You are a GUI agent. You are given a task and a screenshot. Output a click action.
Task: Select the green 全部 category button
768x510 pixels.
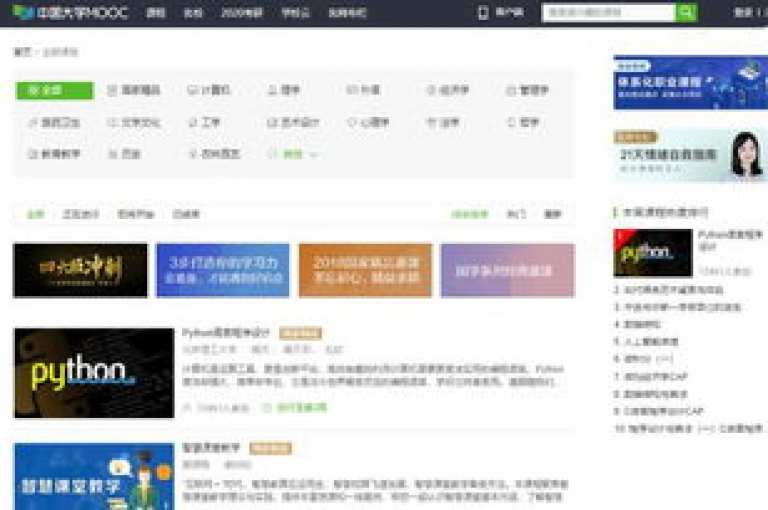click(x=54, y=91)
